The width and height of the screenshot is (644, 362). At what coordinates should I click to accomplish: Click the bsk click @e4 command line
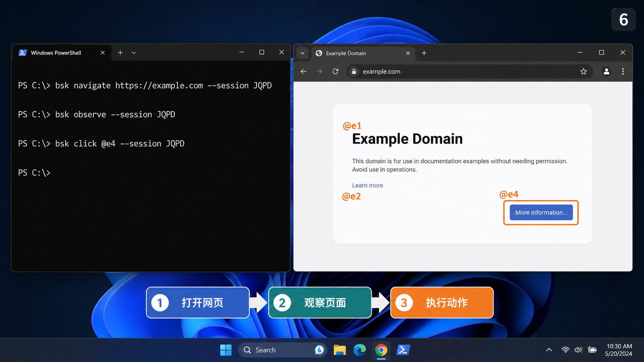point(101,144)
